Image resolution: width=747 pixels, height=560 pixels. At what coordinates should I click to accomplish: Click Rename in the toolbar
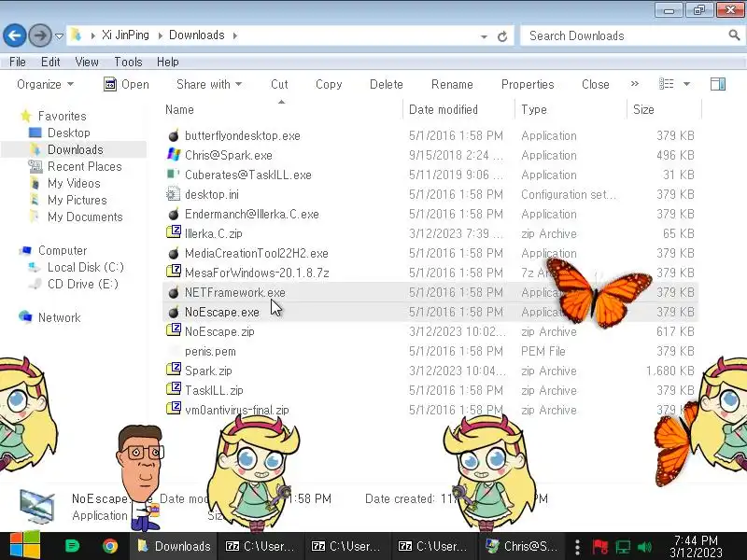pos(452,84)
